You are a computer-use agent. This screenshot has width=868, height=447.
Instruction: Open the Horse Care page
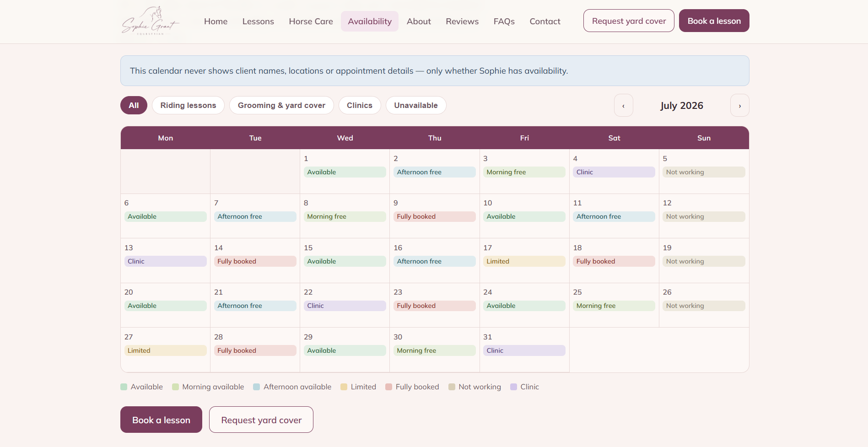coord(311,21)
